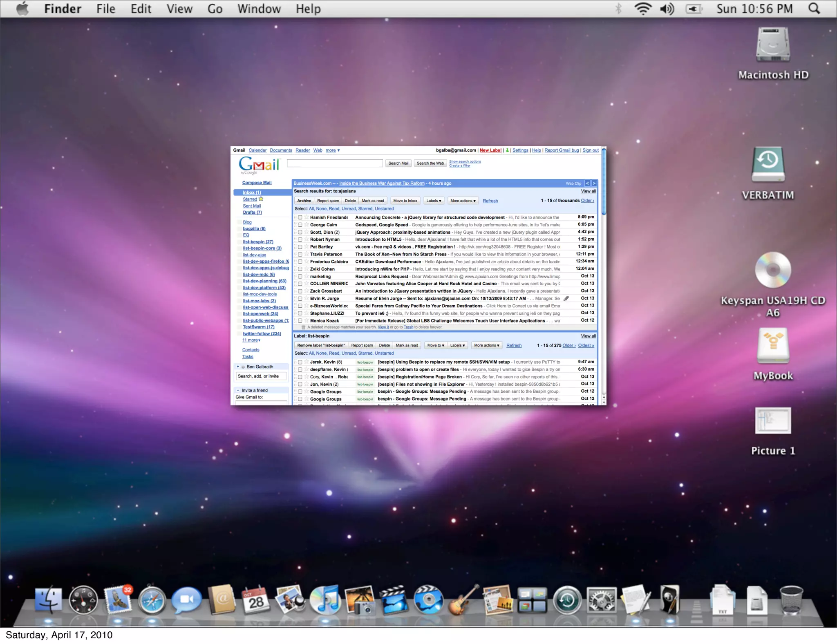Open the Time Machine Dock icon
Screen dimensions: 837x644
[567, 601]
